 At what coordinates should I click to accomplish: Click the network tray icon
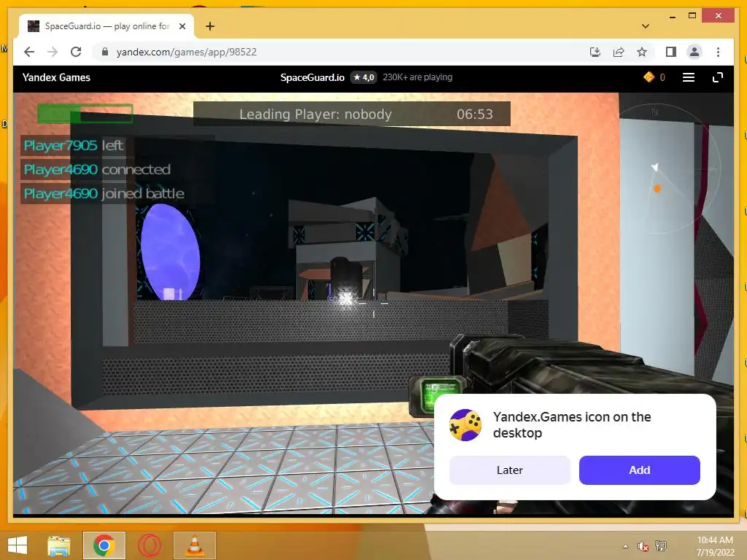pos(661,546)
